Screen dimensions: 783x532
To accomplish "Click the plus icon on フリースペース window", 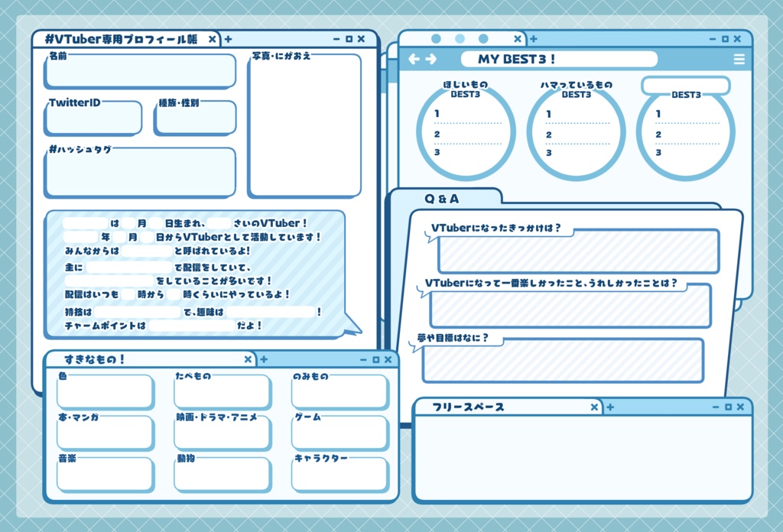I will (609, 407).
